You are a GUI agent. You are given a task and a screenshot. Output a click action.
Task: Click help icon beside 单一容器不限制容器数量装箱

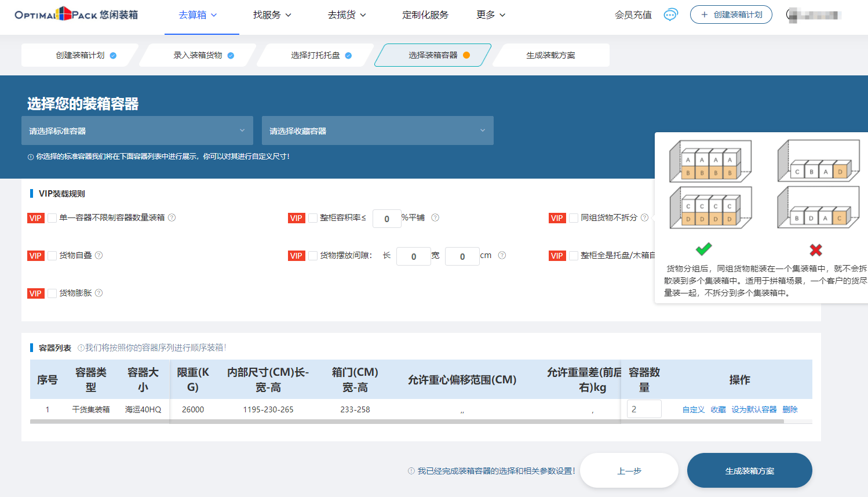click(x=172, y=217)
